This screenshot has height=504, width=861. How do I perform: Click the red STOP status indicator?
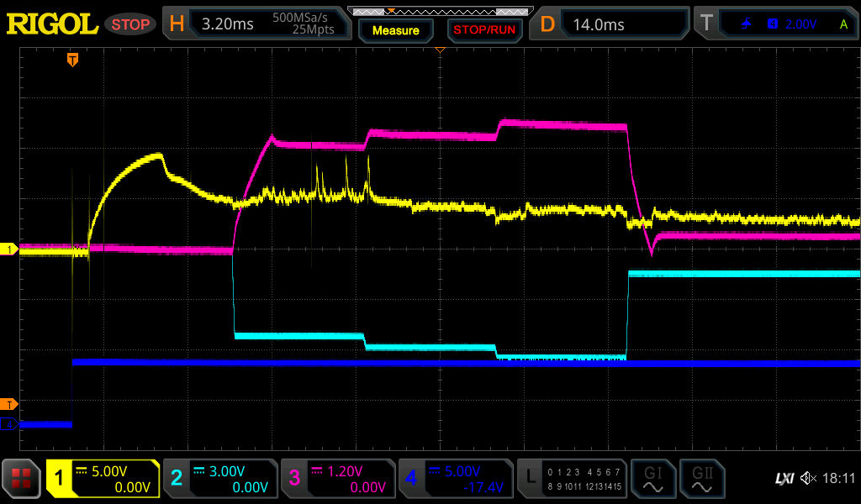tap(132, 24)
